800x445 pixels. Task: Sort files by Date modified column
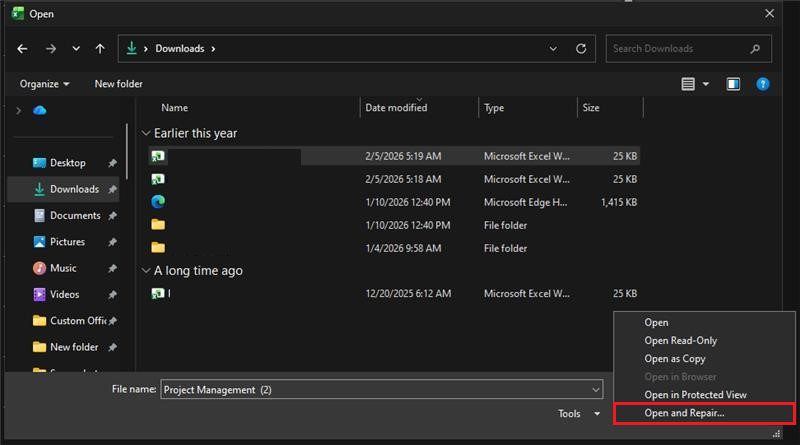point(396,108)
